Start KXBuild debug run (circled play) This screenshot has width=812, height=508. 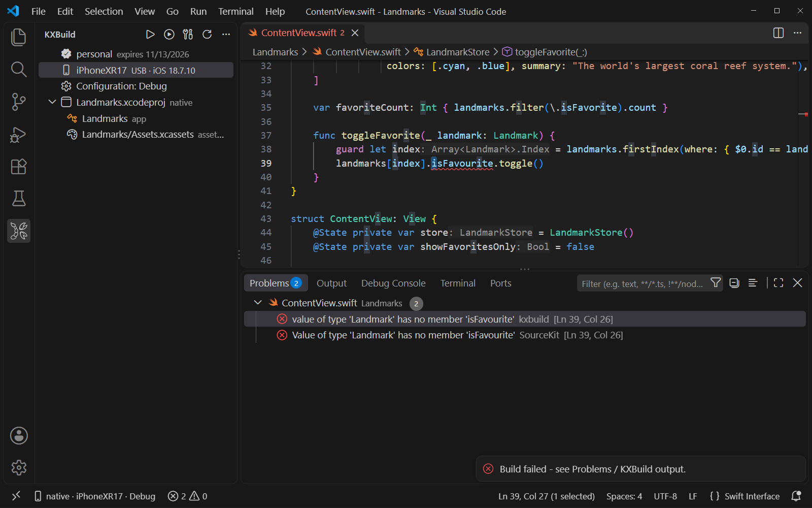(x=169, y=35)
